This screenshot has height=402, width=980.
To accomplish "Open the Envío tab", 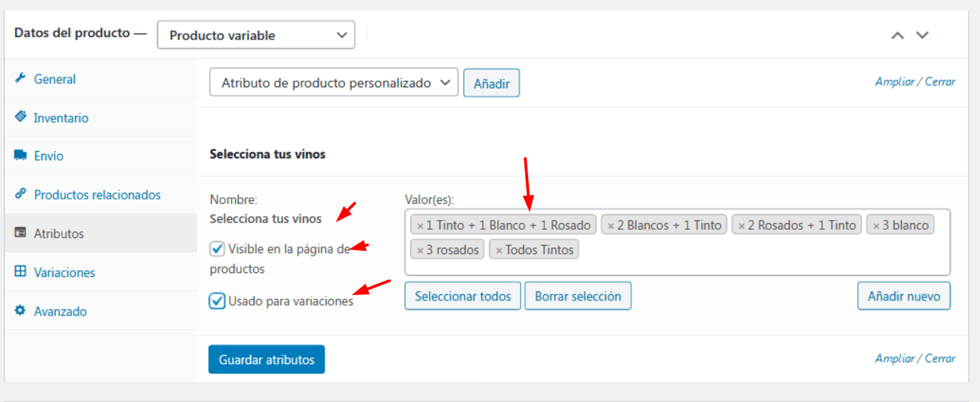I will coord(100,155).
